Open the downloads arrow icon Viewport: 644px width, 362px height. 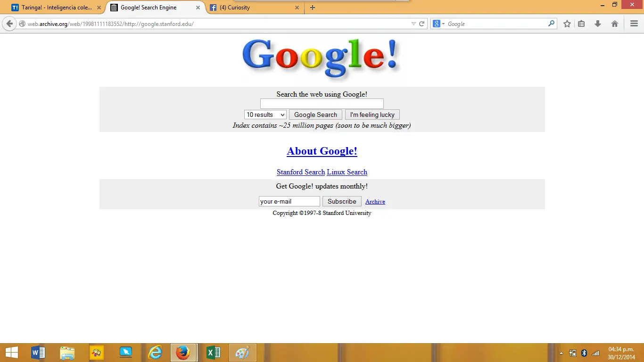click(x=598, y=24)
